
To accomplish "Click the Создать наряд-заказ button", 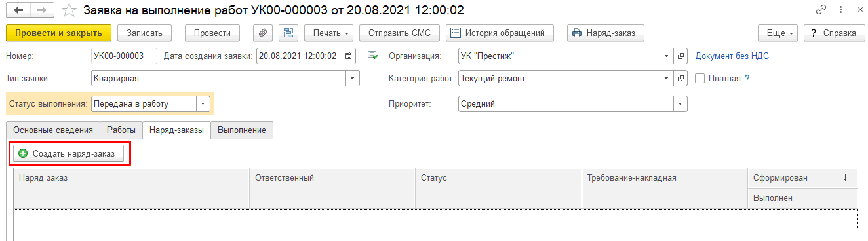I will tap(68, 154).
